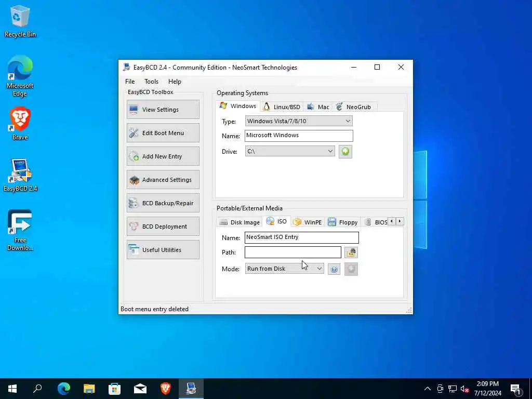Open the Help menu

[x=175, y=82]
